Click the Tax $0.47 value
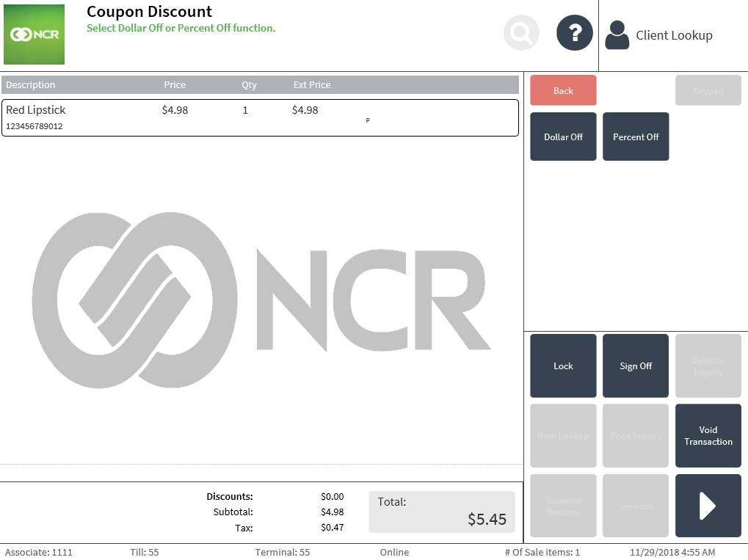This screenshot has height=560, width=748. [332, 527]
